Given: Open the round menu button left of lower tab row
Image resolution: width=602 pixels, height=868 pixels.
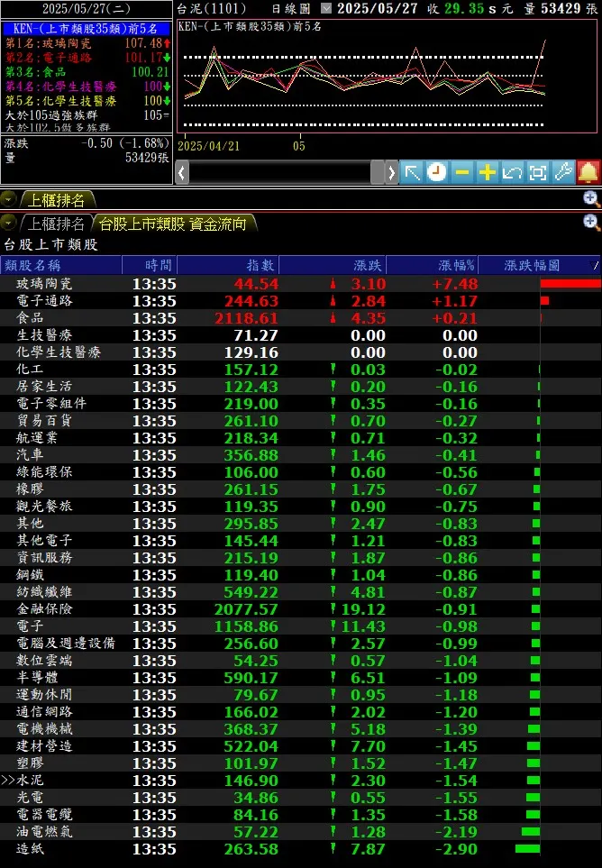Looking at the screenshot, I should click(x=8, y=224).
